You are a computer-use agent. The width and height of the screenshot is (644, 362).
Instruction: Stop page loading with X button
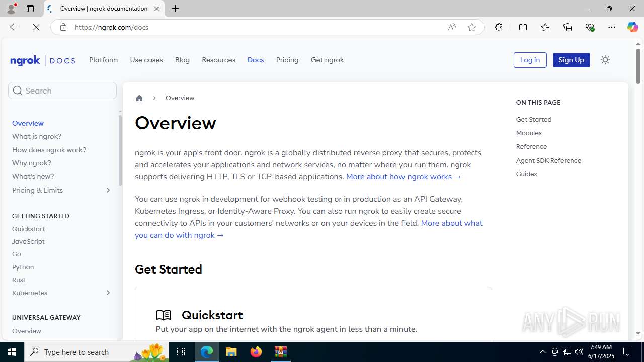(36, 27)
